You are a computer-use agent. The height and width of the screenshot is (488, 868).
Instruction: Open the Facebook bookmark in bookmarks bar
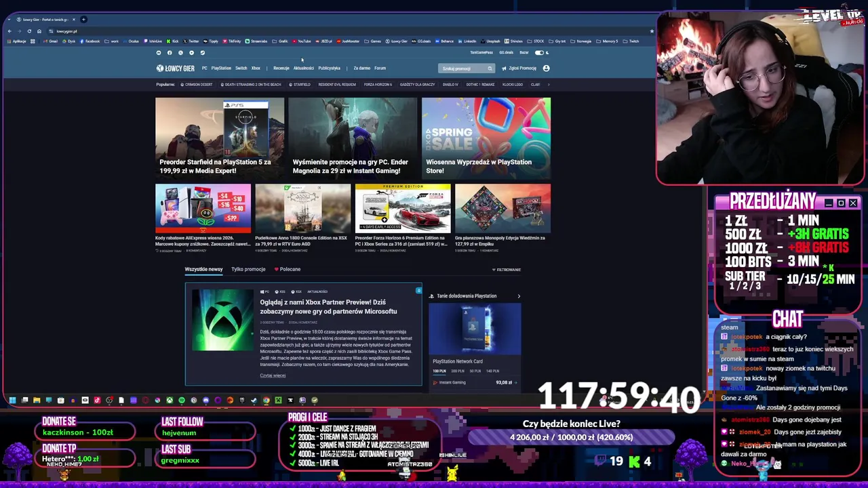point(90,41)
